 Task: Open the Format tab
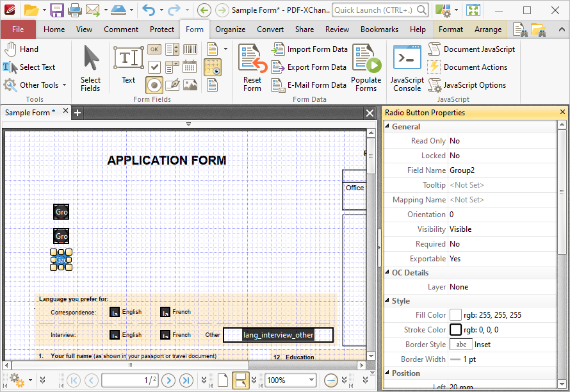coord(451,29)
